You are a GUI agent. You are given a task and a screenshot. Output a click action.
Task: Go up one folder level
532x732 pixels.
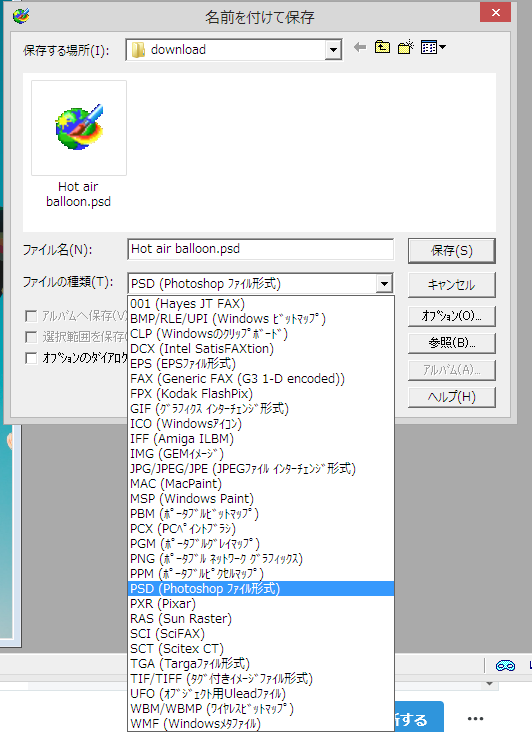pyautogui.click(x=382, y=47)
